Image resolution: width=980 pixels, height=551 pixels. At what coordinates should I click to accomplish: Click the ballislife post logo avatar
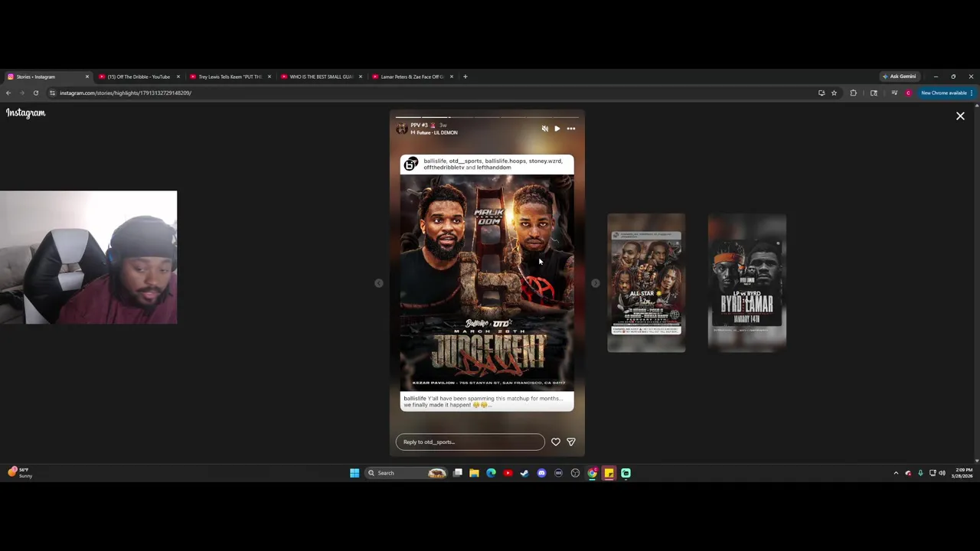point(411,164)
